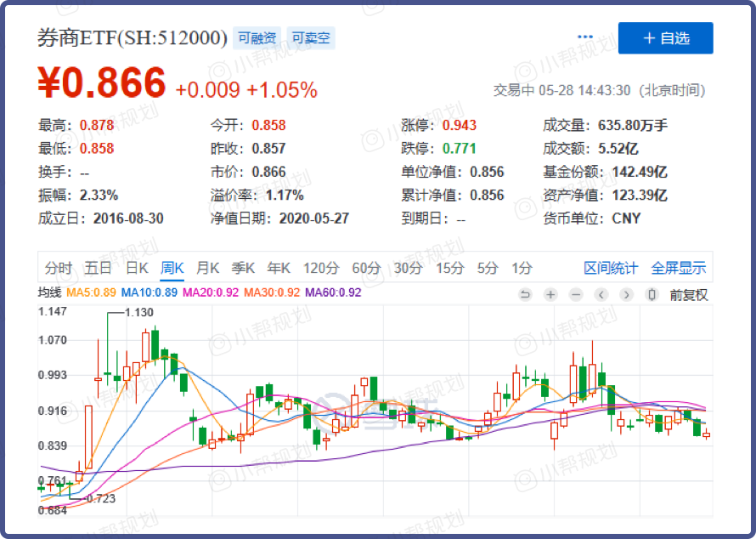
Task: Click the 净值日期 date 2020-05-27
Action: (x=314, y=218)
